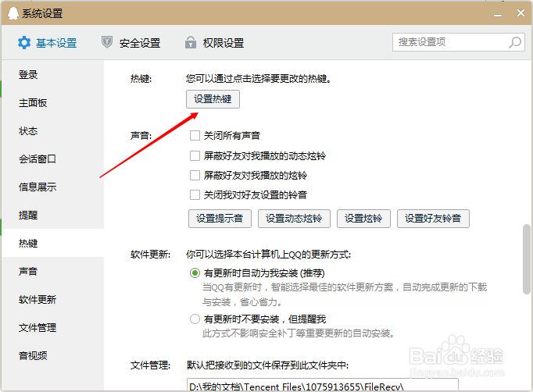533x392 pixels.
Task: Toggle 屏蔽好友对我播放的动态炫铃 checkbox
Action: pos(195,156)
